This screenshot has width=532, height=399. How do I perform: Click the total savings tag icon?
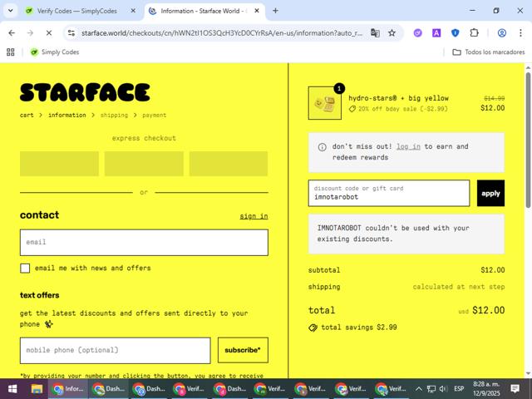[313, 328]
